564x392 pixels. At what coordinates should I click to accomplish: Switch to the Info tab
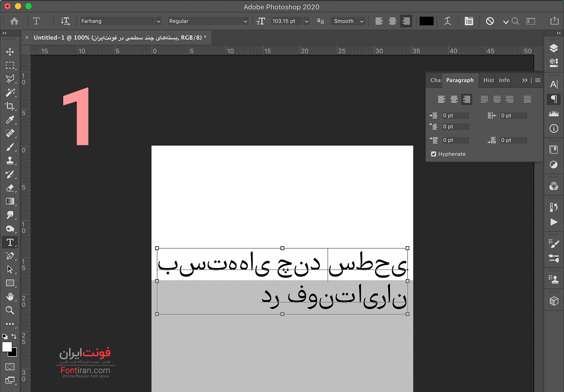coord(504,80)
